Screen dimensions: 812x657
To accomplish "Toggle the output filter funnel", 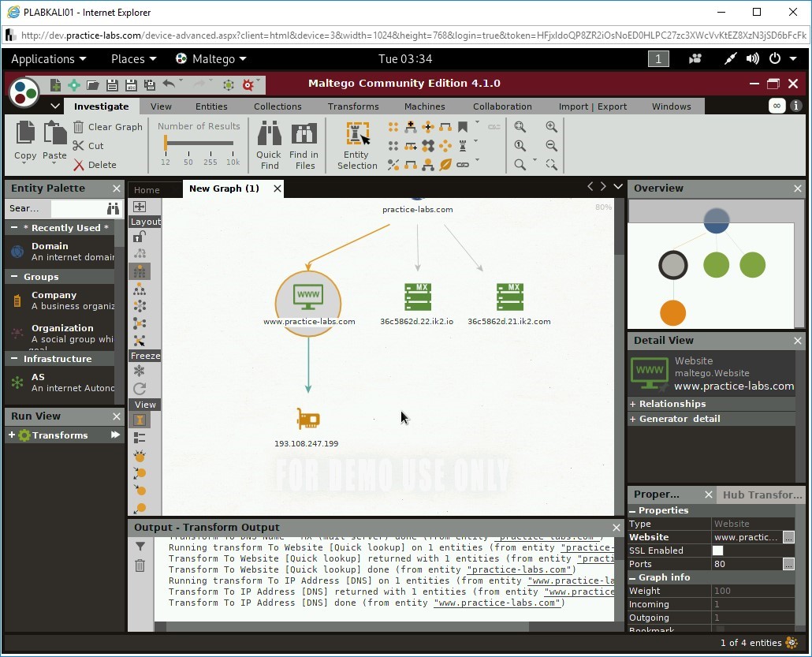I will click(140, 546).
